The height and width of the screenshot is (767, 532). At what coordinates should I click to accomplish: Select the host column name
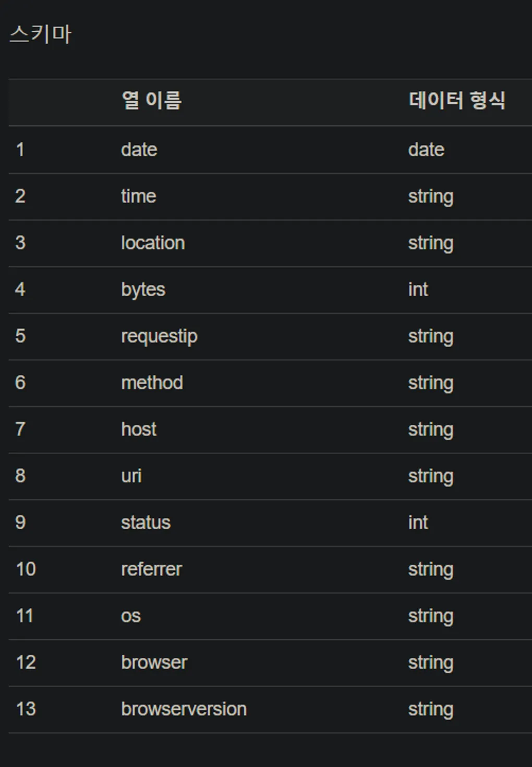coord(139,430)
